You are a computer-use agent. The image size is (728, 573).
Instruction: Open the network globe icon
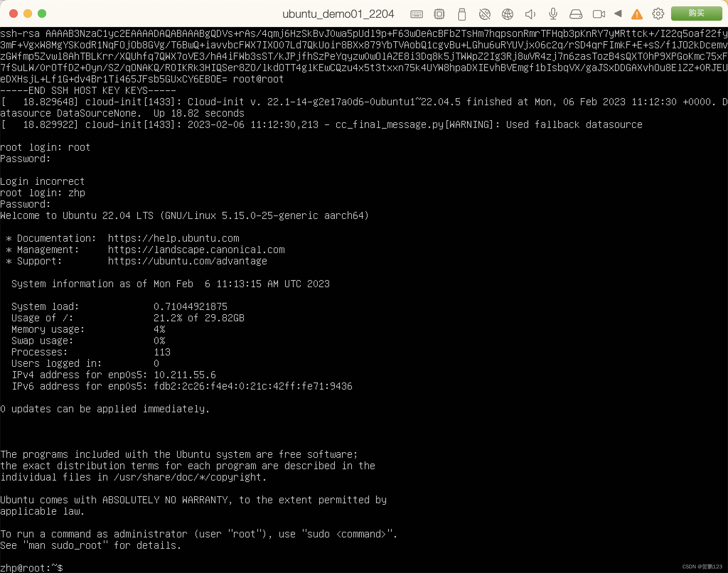(507, 14)
